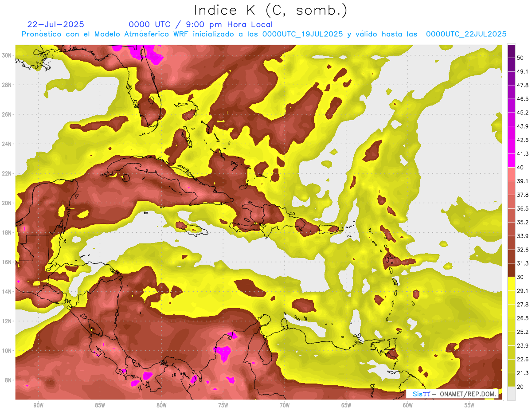Click the colorbar value '45.2'
This screenshot has width=532, height=411.
coord(523,113)
